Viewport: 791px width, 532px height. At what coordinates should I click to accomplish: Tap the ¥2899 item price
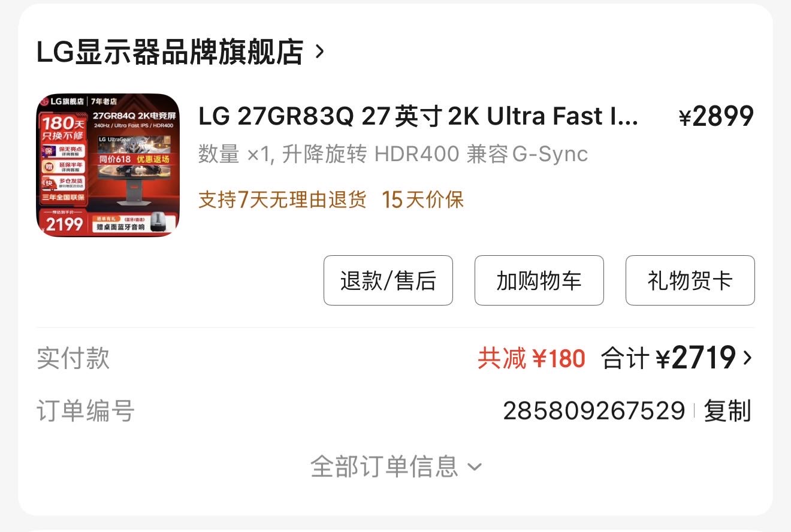(x=716, y=117)
